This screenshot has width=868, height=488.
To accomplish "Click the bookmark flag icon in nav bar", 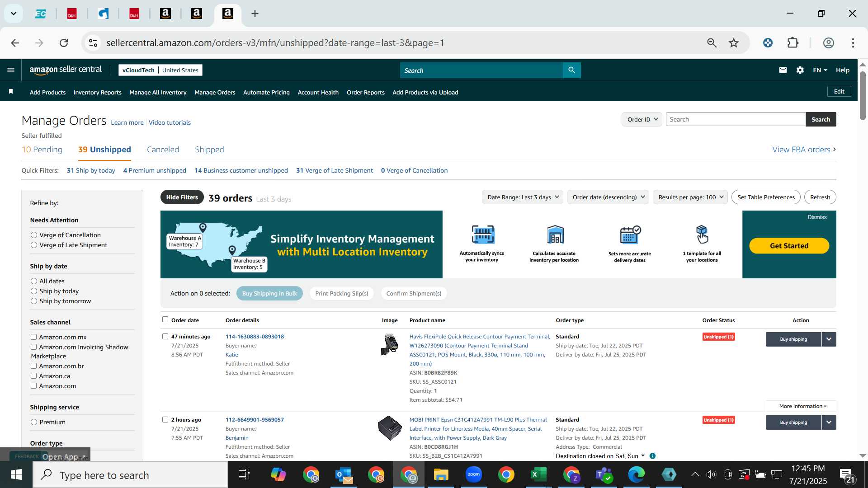I will click(11, 92).
